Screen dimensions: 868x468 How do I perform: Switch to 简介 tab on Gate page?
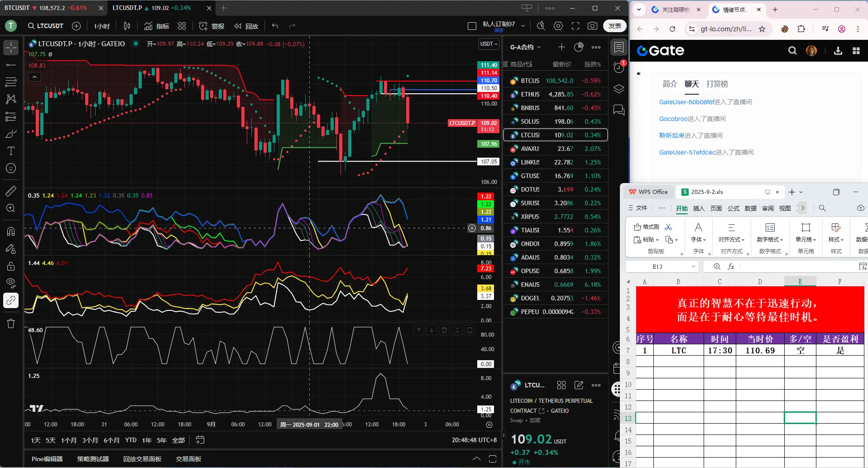[670, 84]
